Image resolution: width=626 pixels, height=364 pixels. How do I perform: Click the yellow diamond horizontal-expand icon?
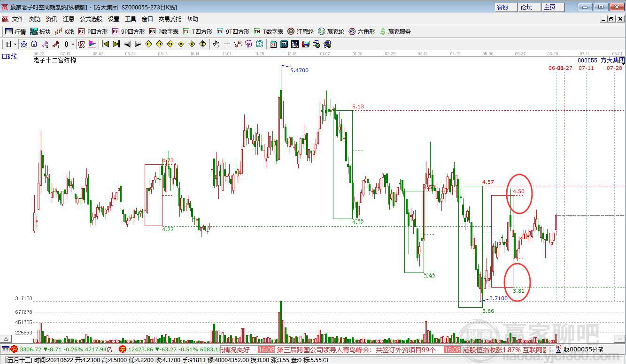tap(170, 44)
